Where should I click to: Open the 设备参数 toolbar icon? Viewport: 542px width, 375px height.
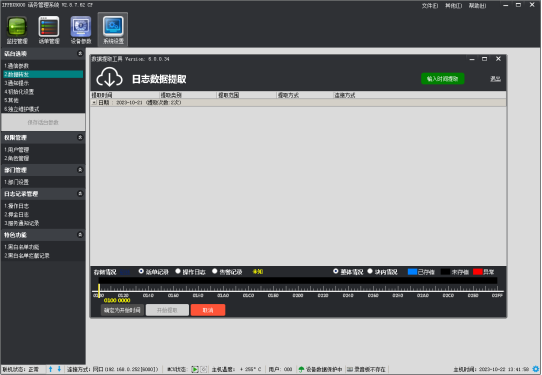(81, 27)
